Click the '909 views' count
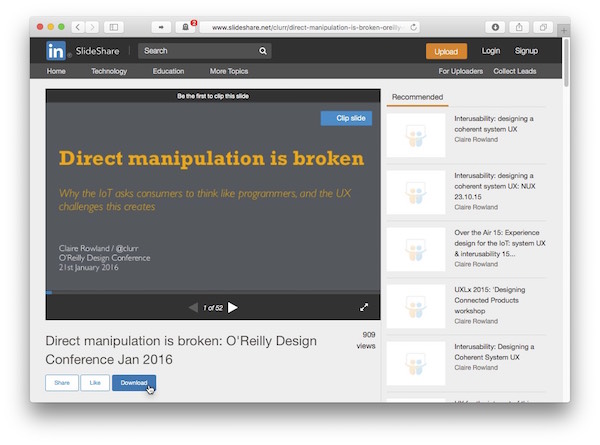600x445 pixels. pos(366,340)
